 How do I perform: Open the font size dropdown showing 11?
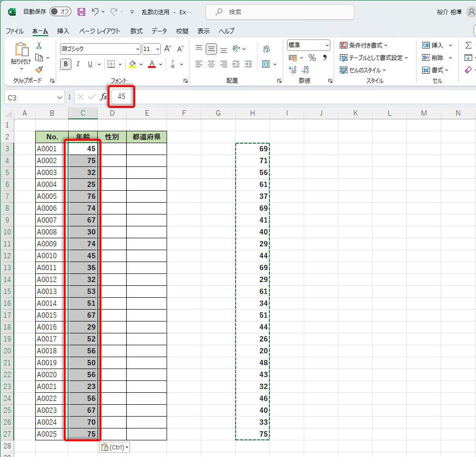pyautogui.click(x=158, y=49)
